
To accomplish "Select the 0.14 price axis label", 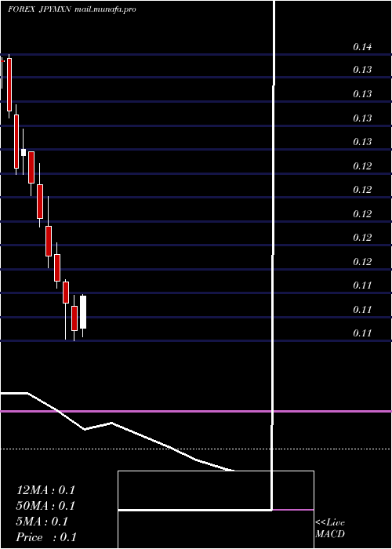I will pos(362,47).
